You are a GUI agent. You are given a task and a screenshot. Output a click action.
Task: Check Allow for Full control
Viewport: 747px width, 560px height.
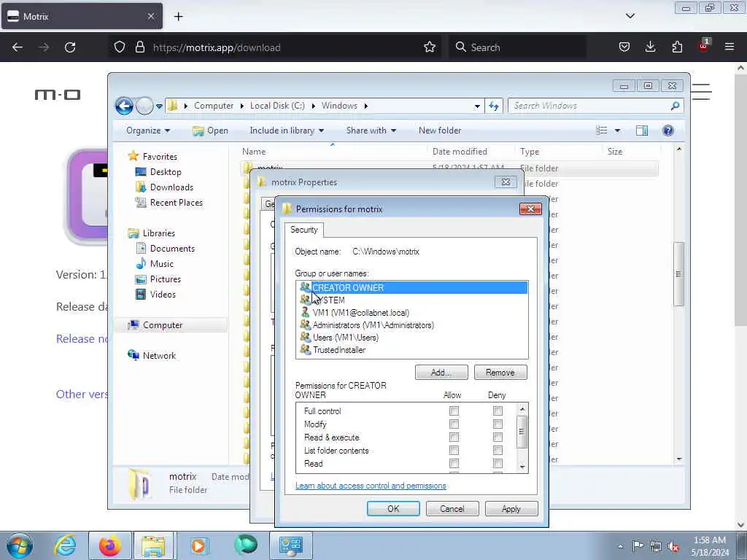pyautogui.click(x=454, y=411)
